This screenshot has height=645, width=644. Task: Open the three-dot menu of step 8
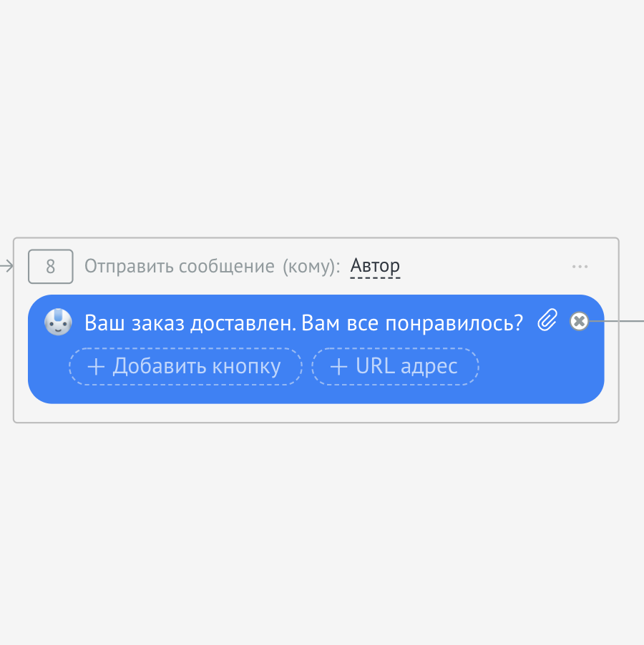(580, 267)
